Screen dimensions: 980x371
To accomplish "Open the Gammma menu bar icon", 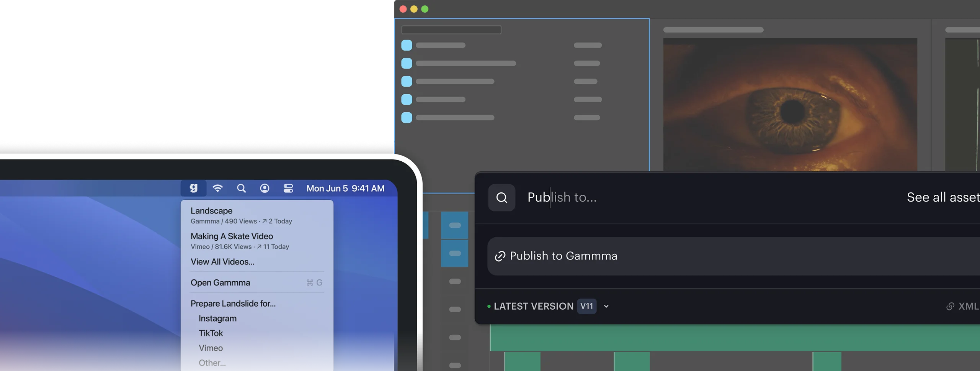I will 194,188.
